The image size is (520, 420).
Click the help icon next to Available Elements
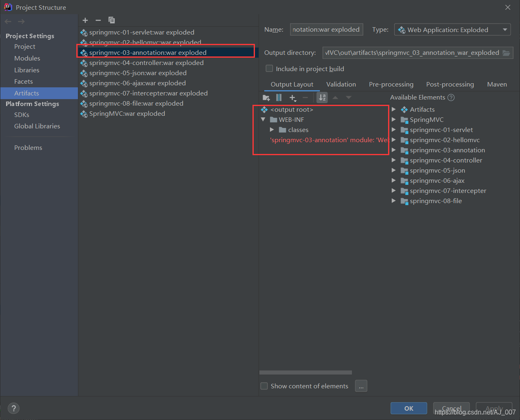[451, 97]
